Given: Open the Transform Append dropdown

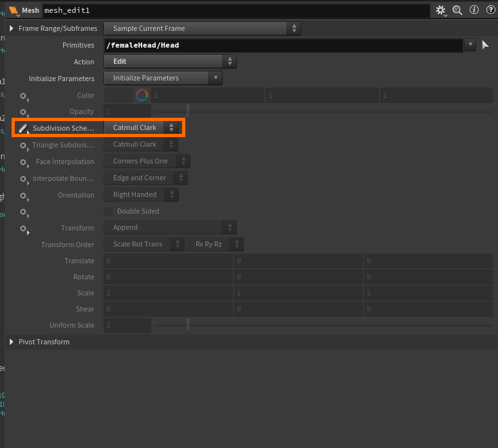Looking at the screenshot, I should pos(171,227).
